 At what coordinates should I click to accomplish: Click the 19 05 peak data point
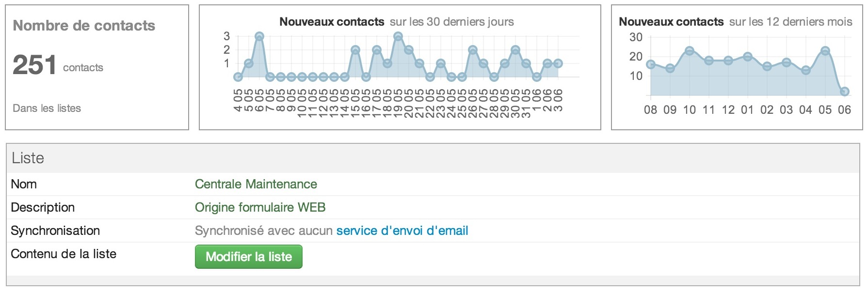pyautogui.click(x=398, y=36)
